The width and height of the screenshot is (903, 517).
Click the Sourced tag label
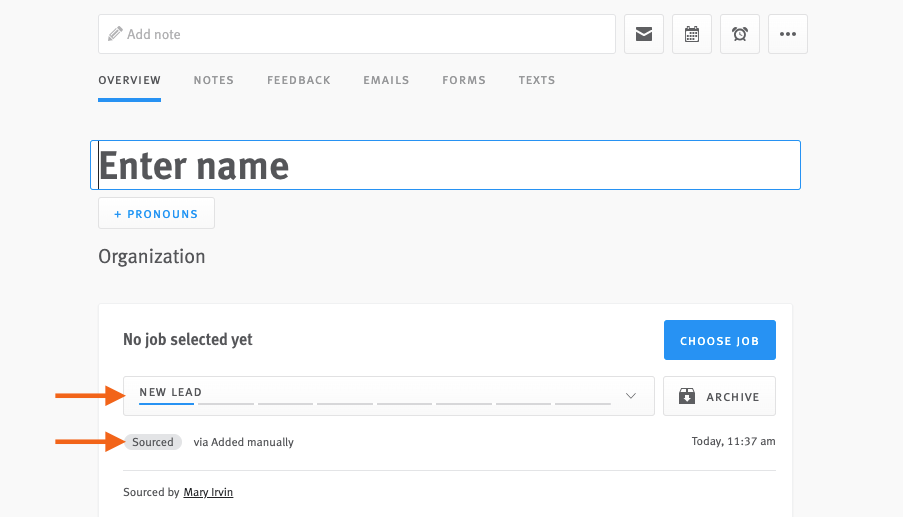click(x=153, y=442)
